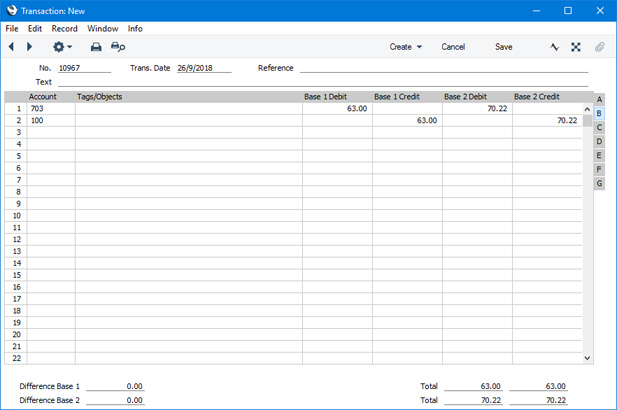Click the Base 2 Debit column header

(x=466, y=97)
